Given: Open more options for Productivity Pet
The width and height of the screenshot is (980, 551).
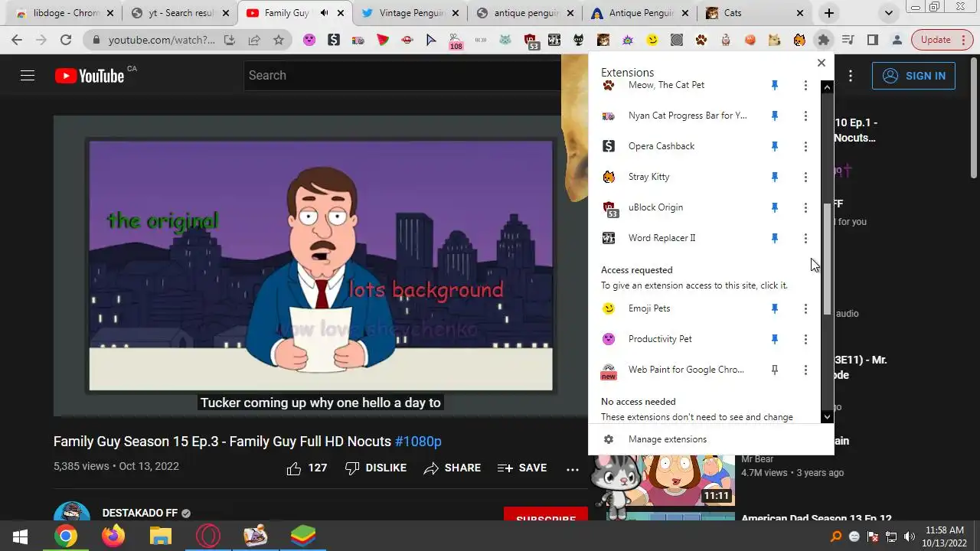Looking at the screenshot, I should tap(805, 339).
